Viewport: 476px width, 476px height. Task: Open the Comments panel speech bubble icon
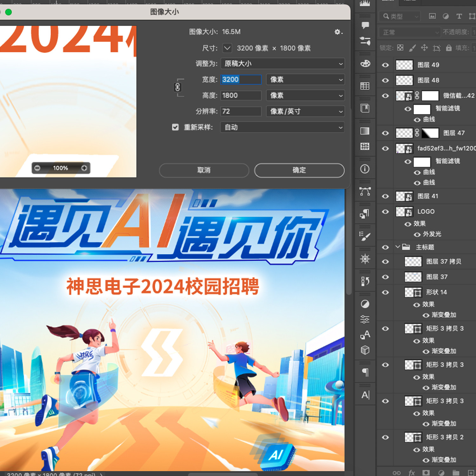point(365,25)
